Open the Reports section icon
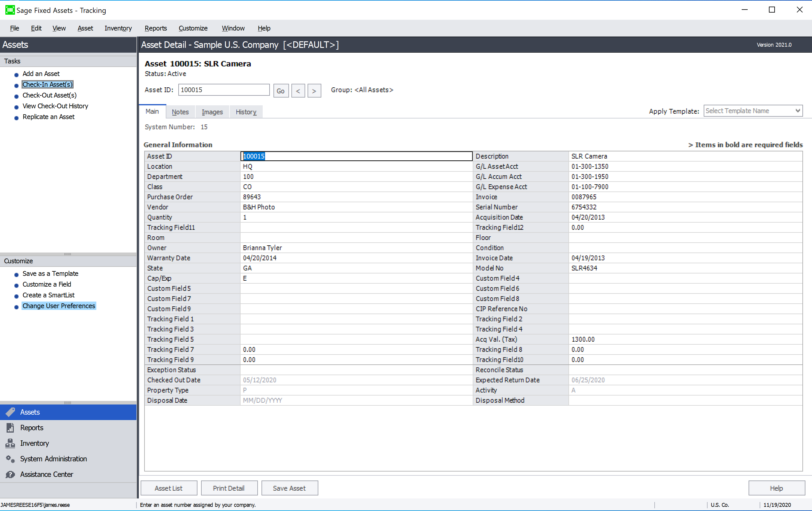 click(10, 427)
